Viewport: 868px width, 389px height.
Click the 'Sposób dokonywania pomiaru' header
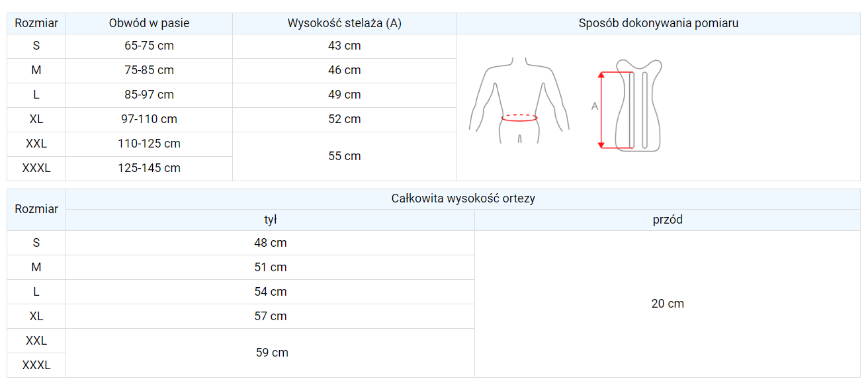tap(658, 23)
